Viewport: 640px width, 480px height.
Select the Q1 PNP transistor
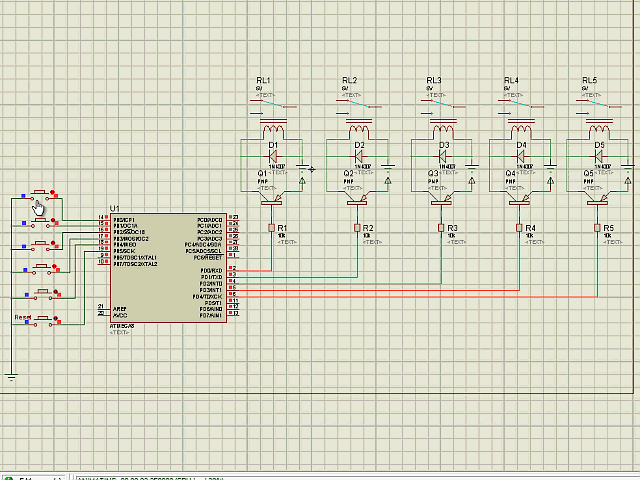point(273,199)
